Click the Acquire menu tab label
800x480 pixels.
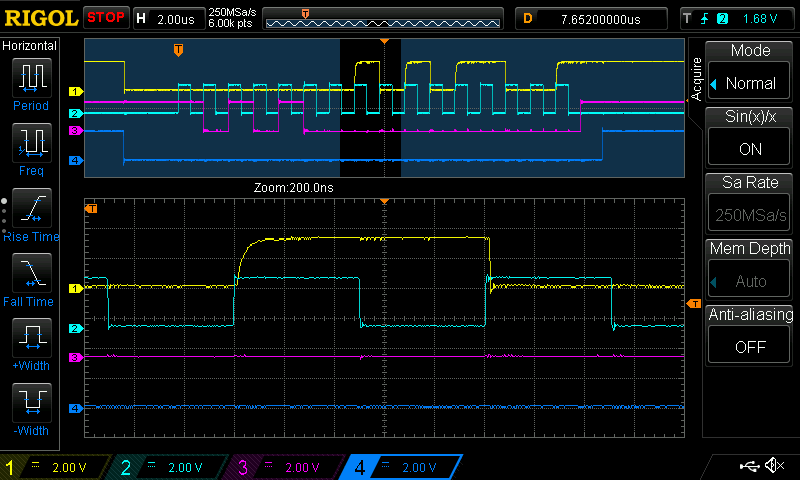click(695, 79)
